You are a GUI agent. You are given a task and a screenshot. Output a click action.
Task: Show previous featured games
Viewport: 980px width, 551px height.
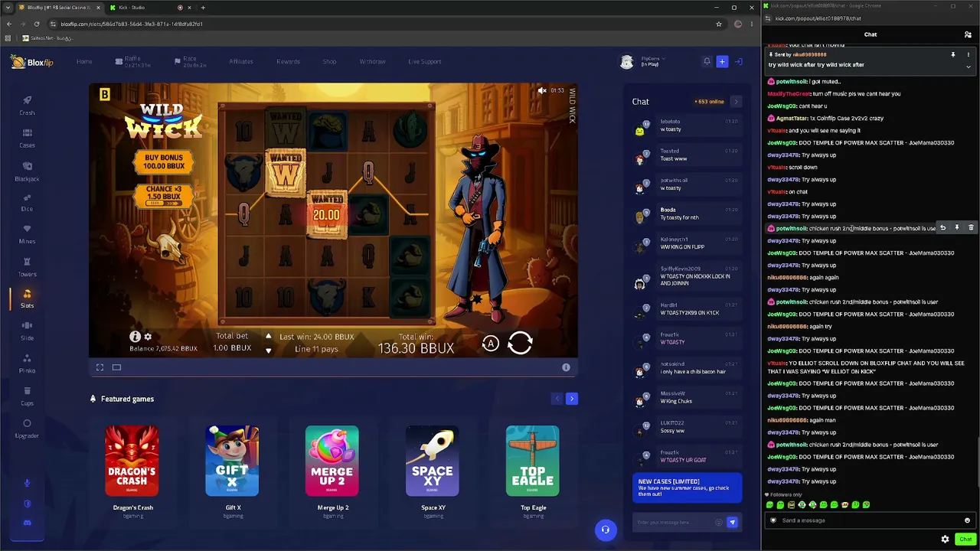[557, 399]
